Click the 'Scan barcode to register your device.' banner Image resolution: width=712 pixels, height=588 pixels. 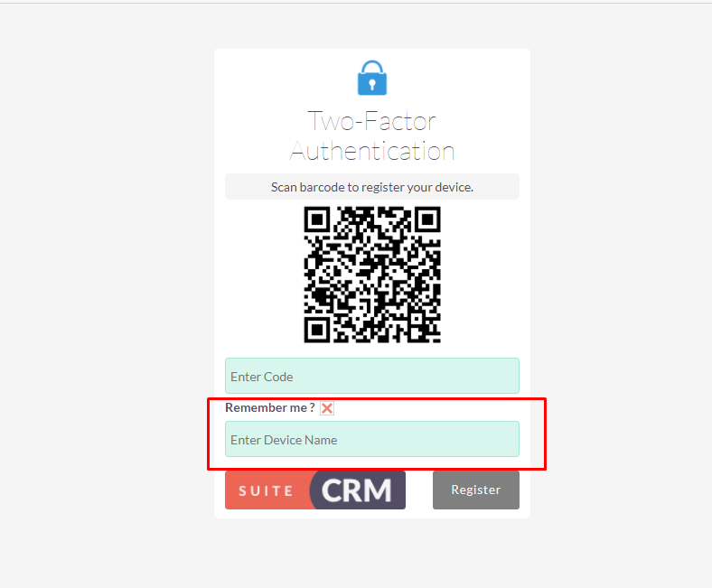(372, 187)
